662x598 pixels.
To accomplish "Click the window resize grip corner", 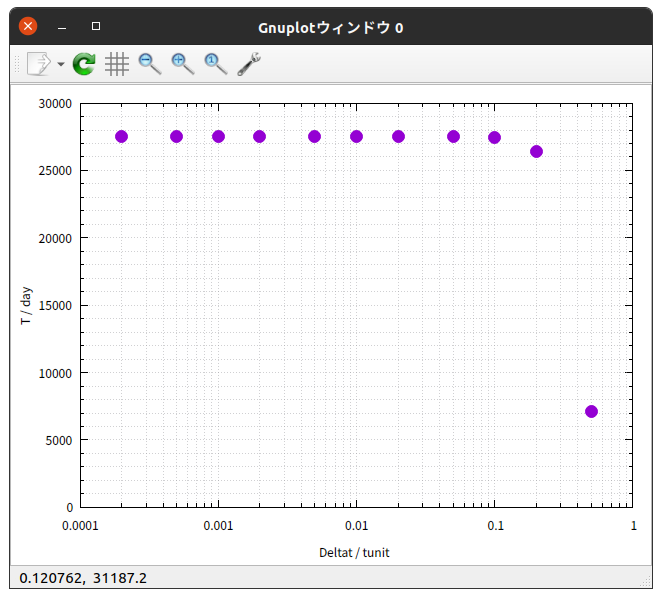I will click(646, 582).
